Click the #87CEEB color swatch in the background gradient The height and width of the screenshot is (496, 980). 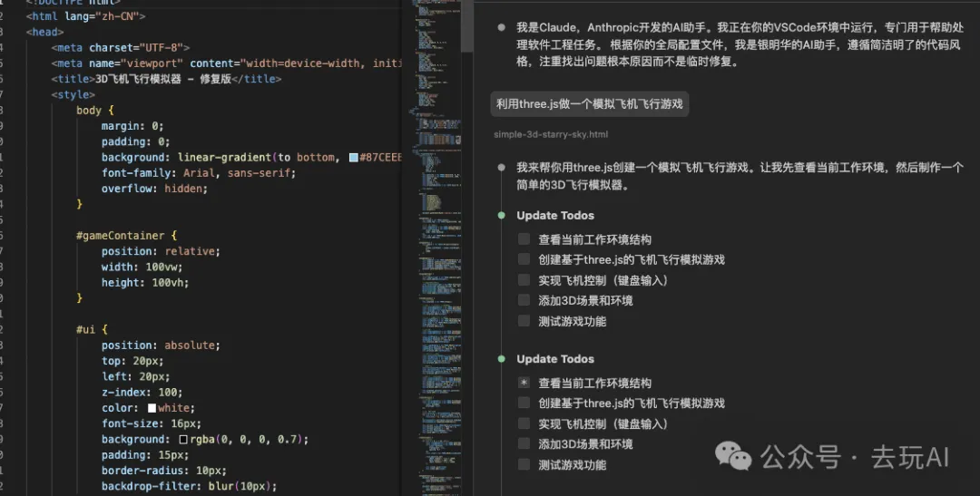coord(354,158)
